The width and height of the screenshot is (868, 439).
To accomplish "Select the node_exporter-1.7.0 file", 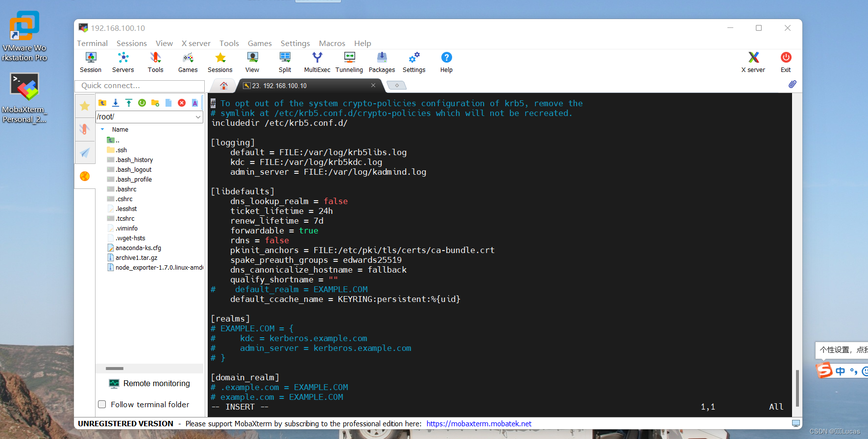I will coord(155,267).
